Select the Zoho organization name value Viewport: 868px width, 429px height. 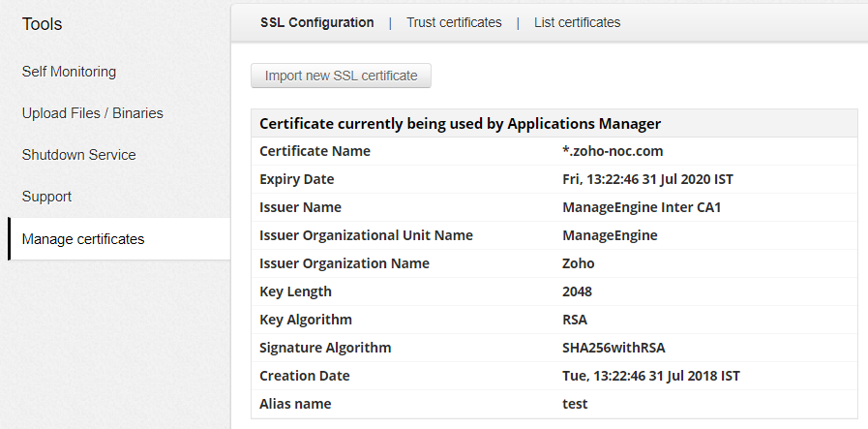pos(579,263)
